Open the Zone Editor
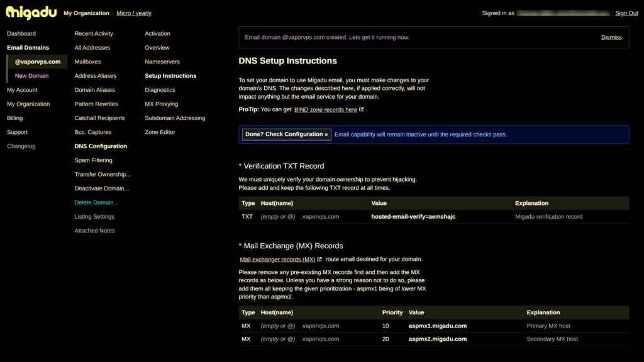This screenshot has height=362, width=644. [160, 132]
